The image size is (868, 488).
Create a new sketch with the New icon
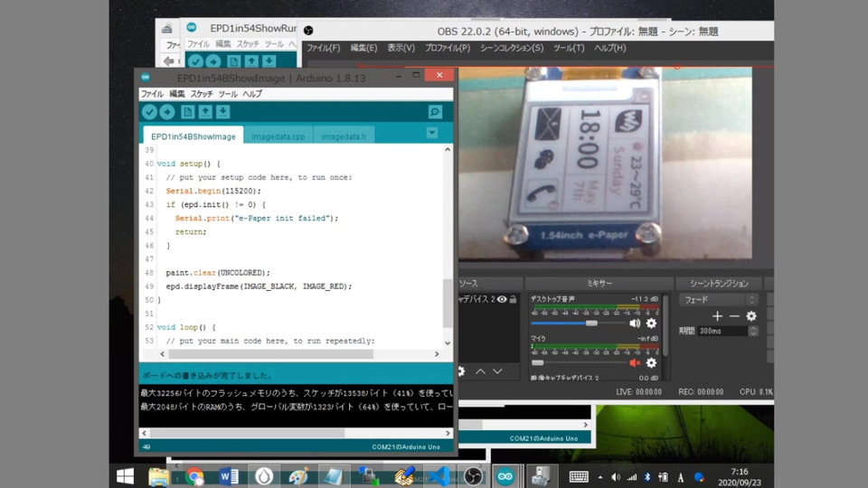point(188,112)
